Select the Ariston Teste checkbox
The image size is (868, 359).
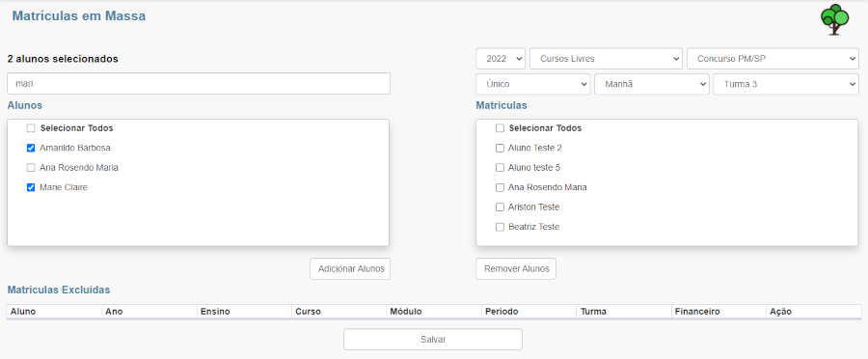(x=500, y=207)
